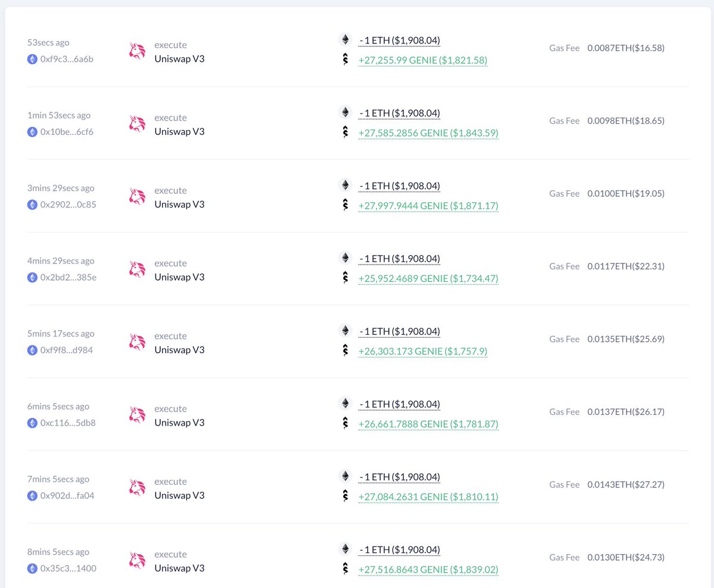714x588 pixels.
Task: Click the Ethereum icon beside hash 0x2902...0c85
Action: [32, 205]
